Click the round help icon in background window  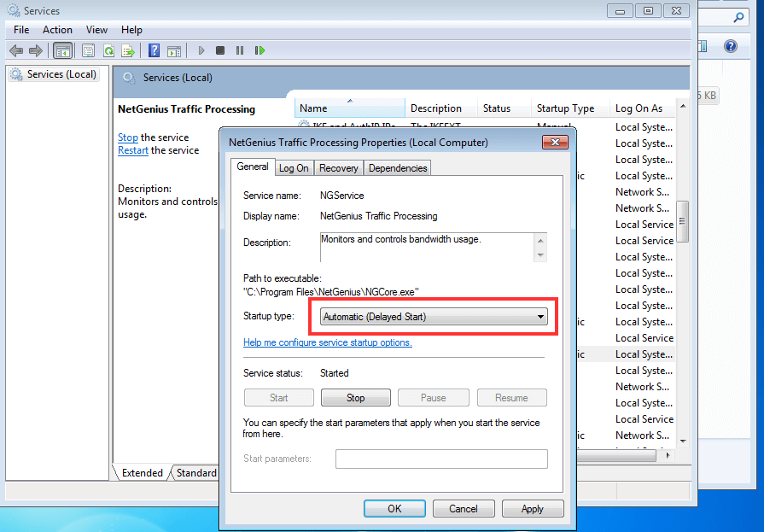[731, 46]
